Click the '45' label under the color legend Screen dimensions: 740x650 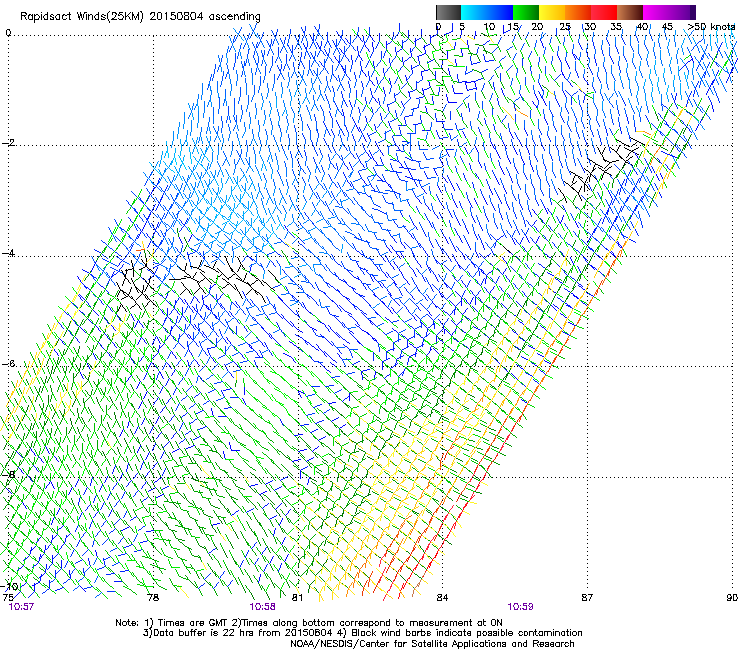[x=667, y=27]
